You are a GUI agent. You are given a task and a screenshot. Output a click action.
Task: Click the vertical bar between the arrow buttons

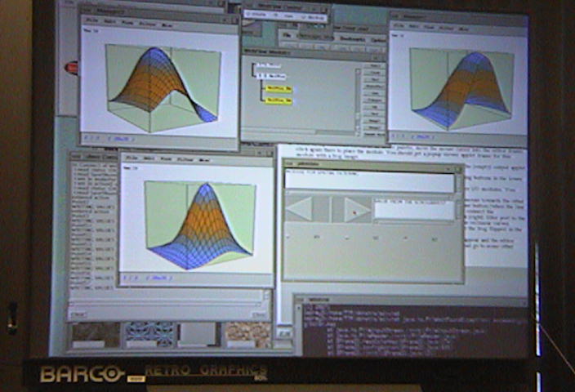pyautogui.click(x=332, y=209)
